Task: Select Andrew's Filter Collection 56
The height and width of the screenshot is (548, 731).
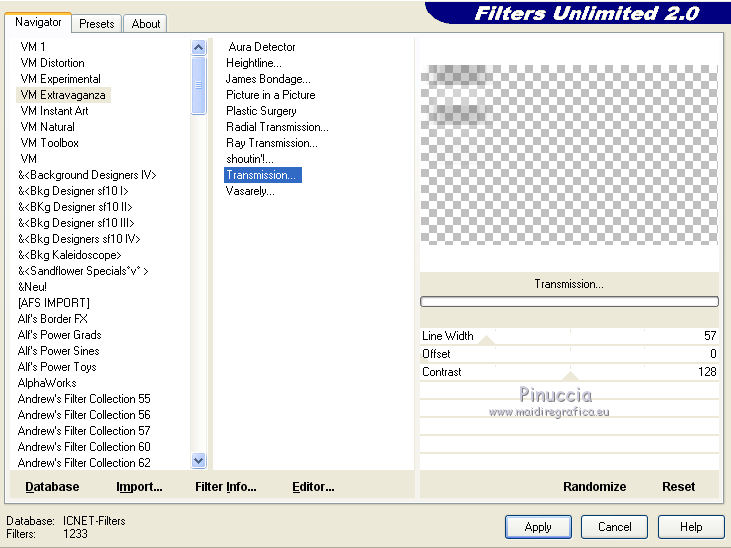Action: [x=84, y=414]
